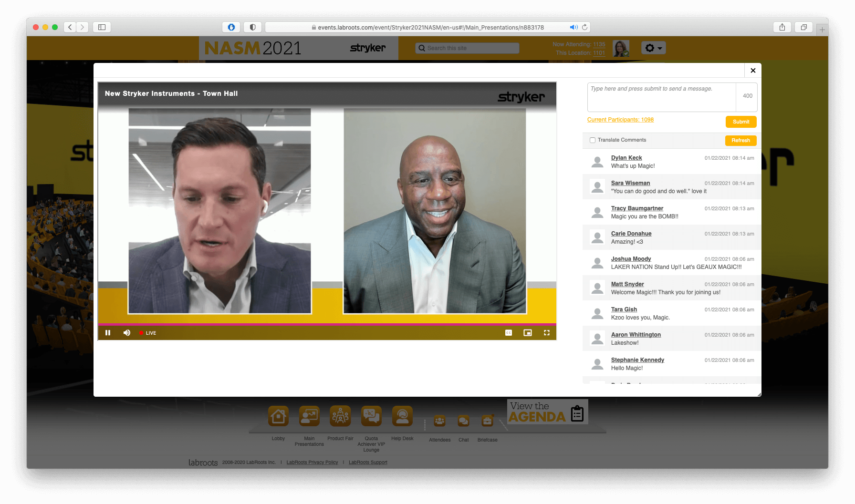Open the Safari Share button
The height and width of the screenshot is (504, 855).
(x=782, y=27)
